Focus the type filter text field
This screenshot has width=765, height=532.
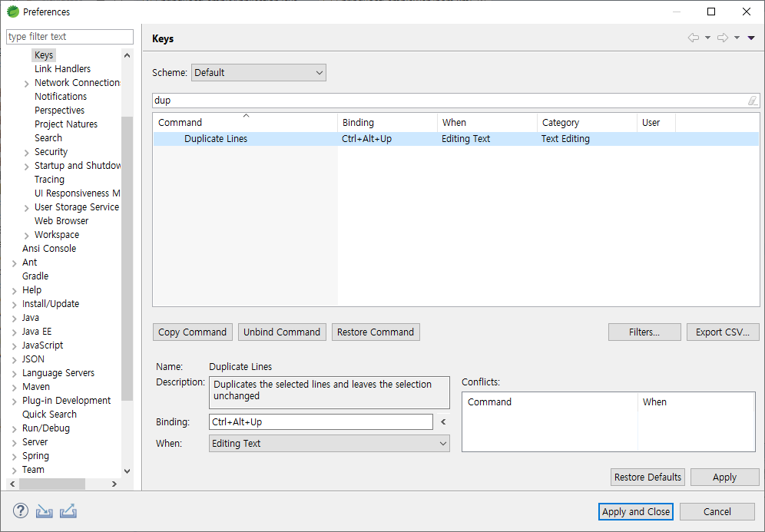[x=70, y=37]
